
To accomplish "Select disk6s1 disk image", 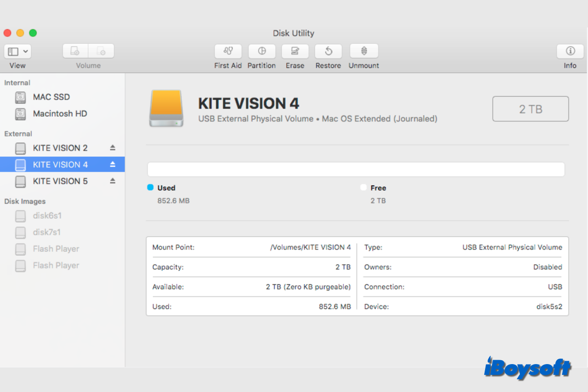I will 47,216.
